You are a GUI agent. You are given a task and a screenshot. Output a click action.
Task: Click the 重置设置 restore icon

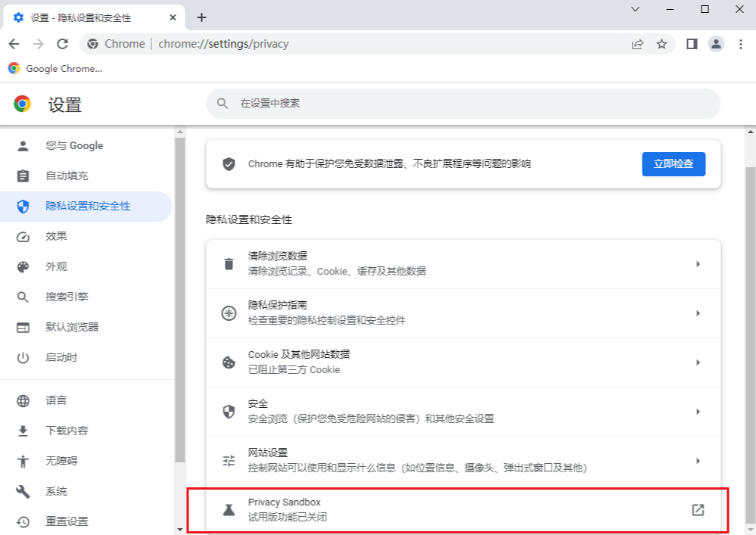pos(23,521)
